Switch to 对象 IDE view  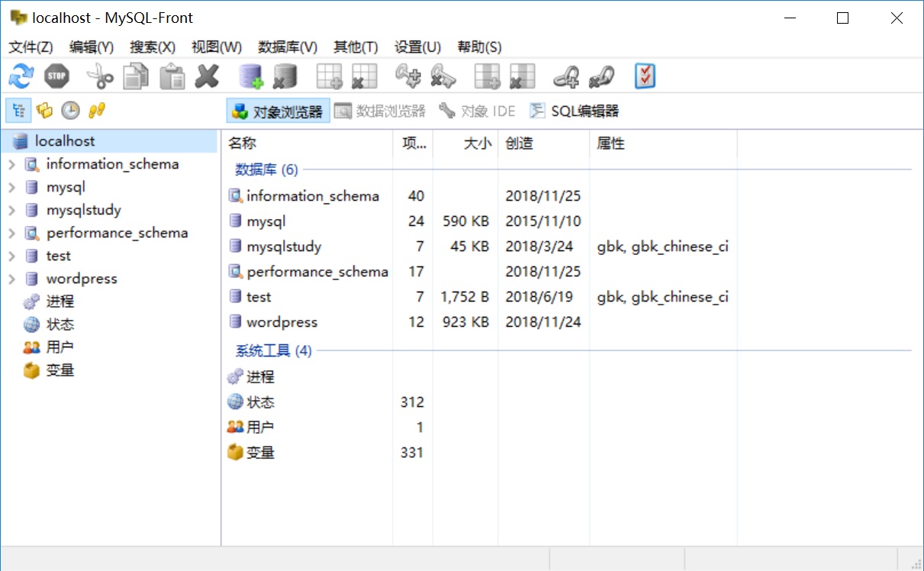coord(478,111)
